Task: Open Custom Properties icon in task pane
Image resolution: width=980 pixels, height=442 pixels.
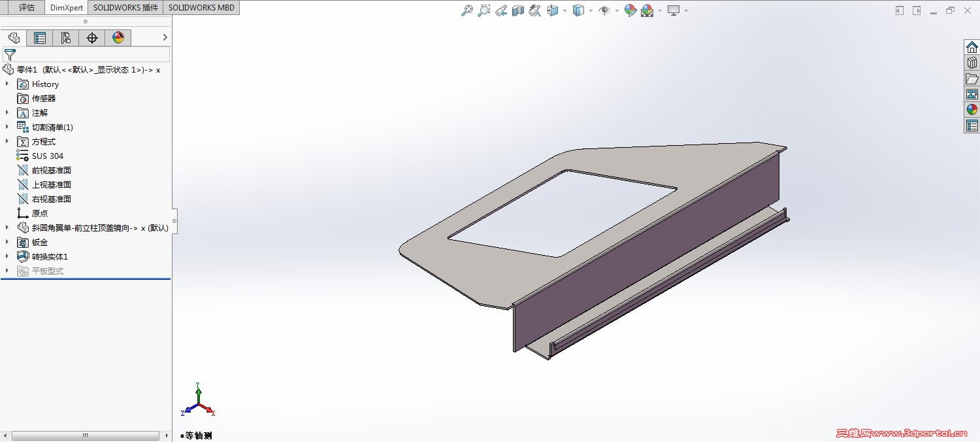Action: (x=972, y=126)
